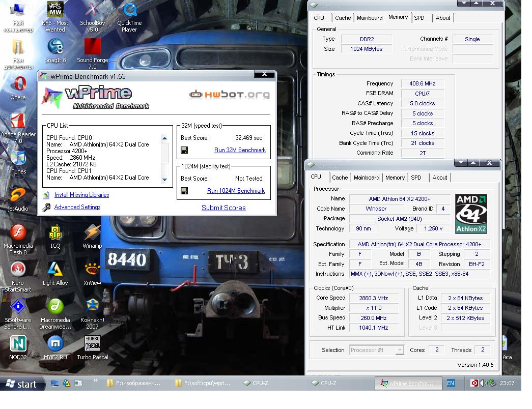Click Show Desktop in the Quick Launch bar
532x409 pixels.
(54, 383)
